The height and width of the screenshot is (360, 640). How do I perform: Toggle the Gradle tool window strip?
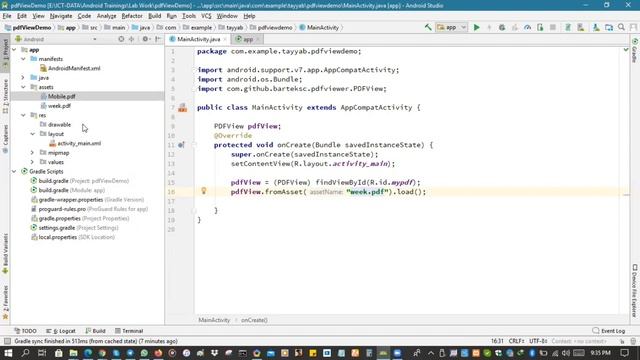[635, 51]
